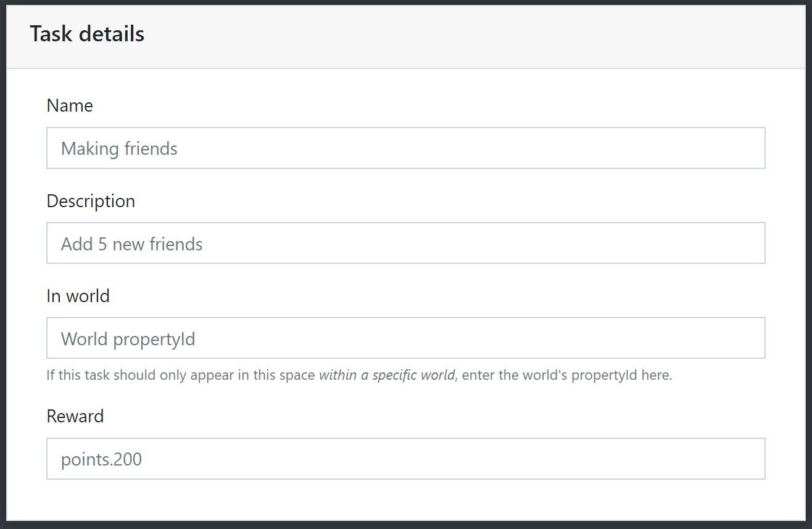Click the 'In world' field label
812x529 pixels.
point(78,296)
